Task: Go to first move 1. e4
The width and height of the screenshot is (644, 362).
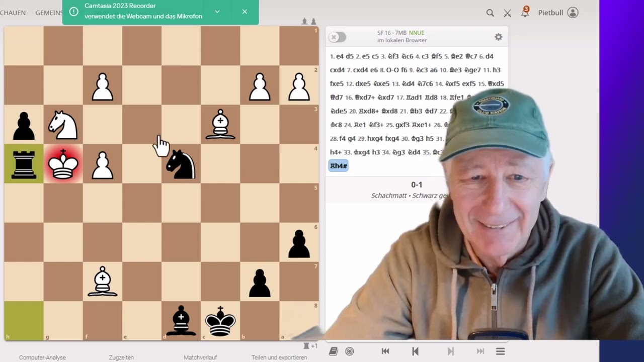Action: 340,56
